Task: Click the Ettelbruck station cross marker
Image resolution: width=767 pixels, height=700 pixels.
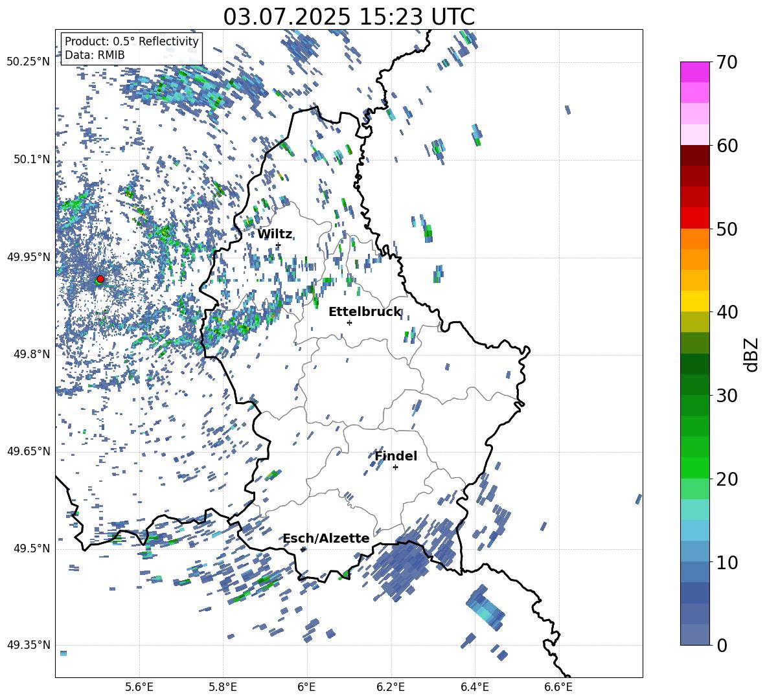Action: tap(349, 322)
